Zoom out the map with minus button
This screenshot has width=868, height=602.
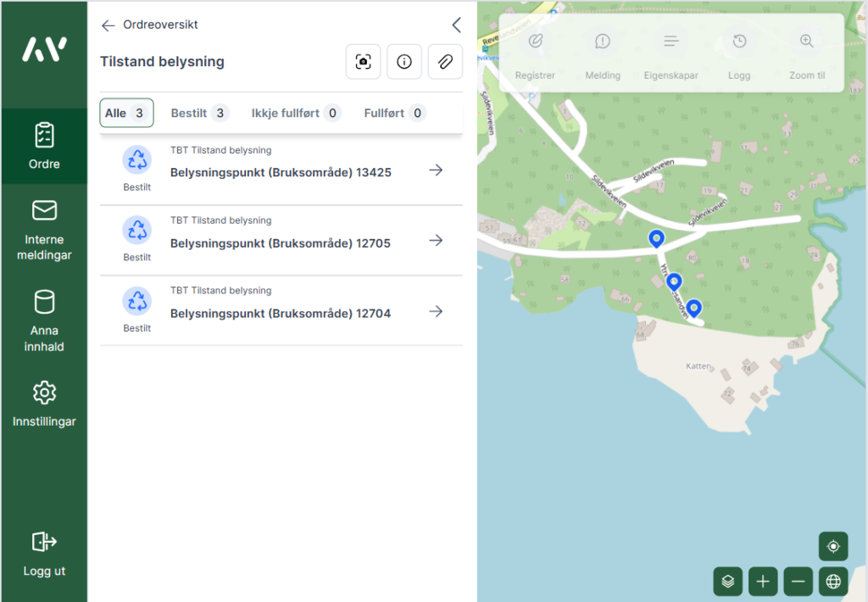[798, 581]
